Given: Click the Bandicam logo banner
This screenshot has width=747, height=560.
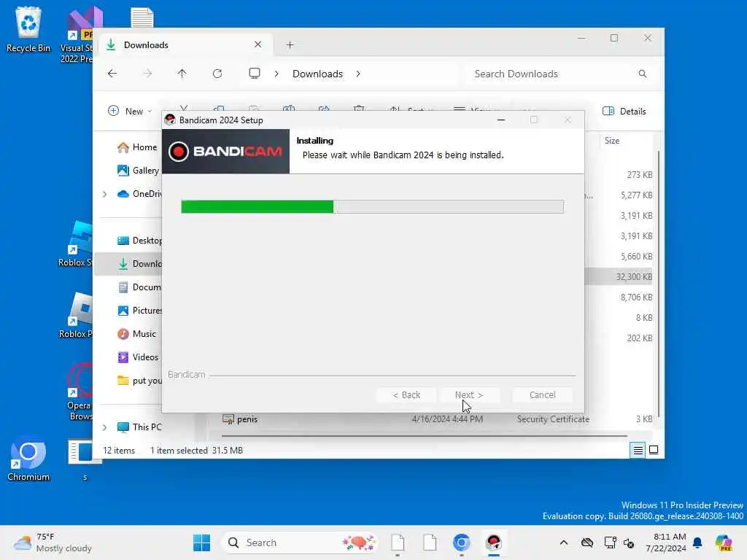Looking at the screenshot, I should [x=225, y=152].
